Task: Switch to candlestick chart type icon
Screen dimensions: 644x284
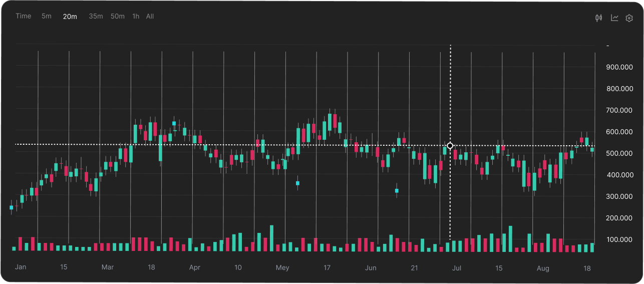Action: (x=598, y=18)
